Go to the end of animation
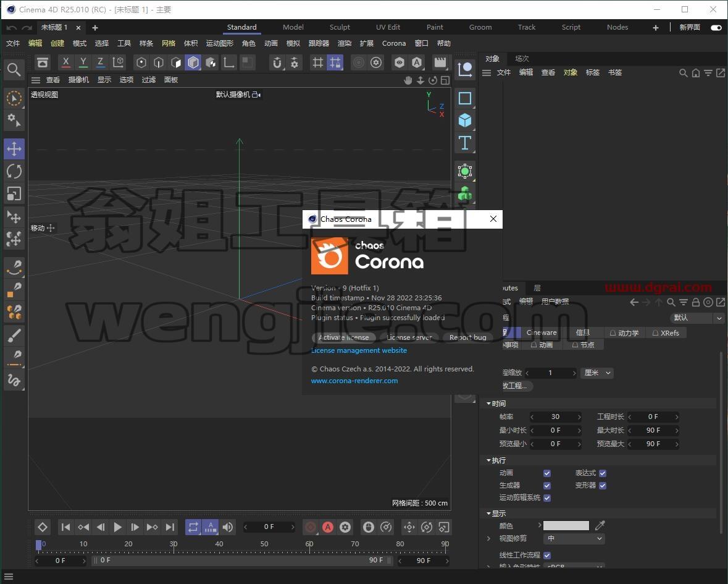The image size is (728, 584). point(170,527)
